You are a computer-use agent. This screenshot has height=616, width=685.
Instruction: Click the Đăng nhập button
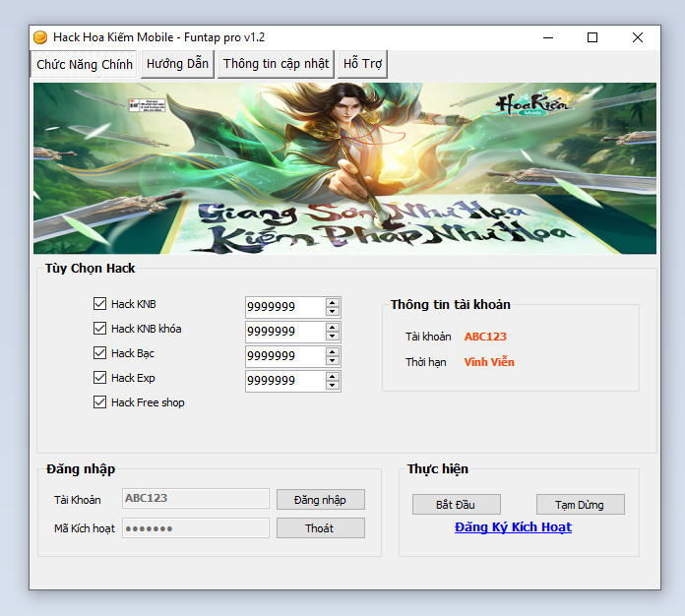(320, 500)
